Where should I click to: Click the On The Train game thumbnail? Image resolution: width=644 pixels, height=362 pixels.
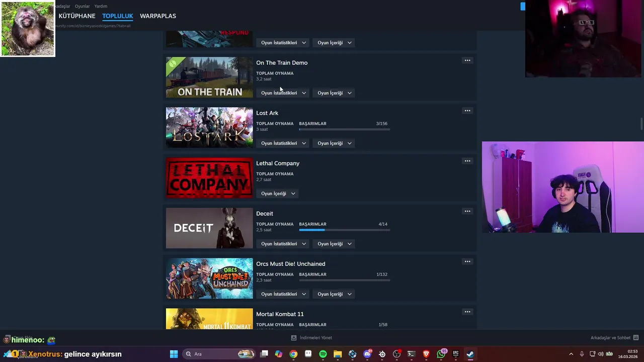209,77
